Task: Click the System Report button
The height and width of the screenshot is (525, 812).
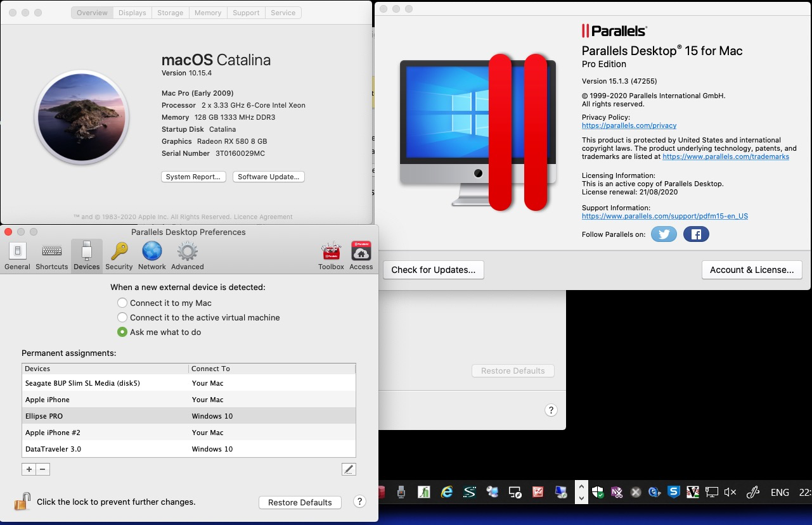Action: [193, 177]
